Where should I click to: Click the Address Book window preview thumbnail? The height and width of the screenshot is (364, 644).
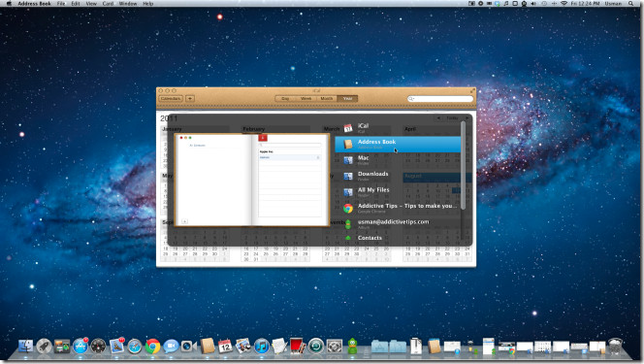(252, 180)
